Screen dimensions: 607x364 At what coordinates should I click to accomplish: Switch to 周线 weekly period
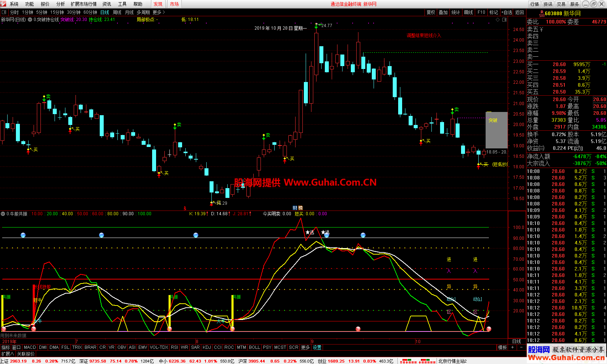(x=117, y=12)
